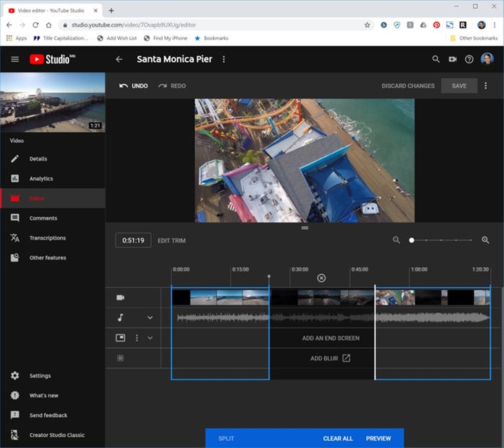Viewport: 504px width, 448px height.
Task: Open the Analytics section in the sidebar
Action: coord(41,179)
